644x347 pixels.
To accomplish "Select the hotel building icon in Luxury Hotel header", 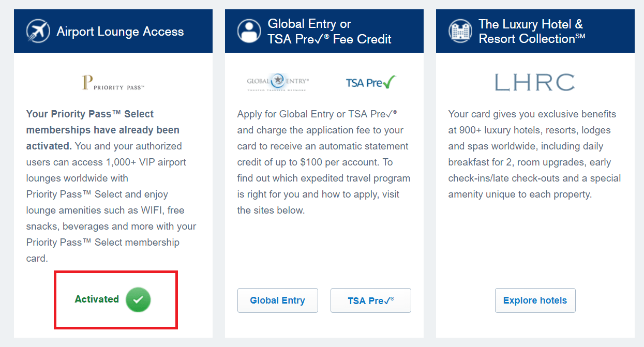I will tap(460, 31).
